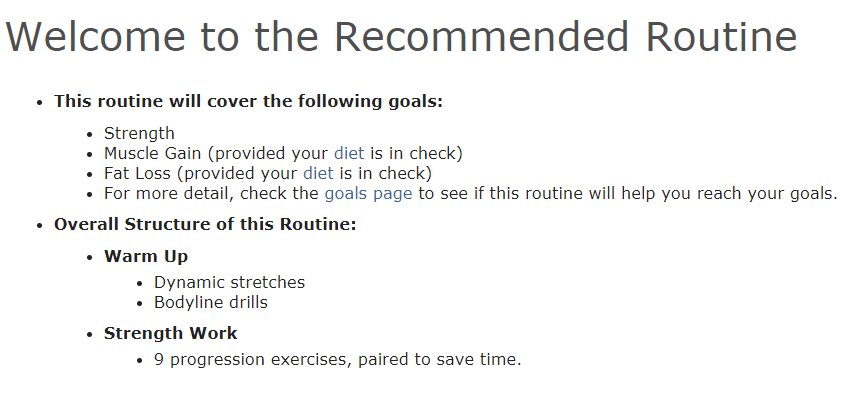The width and height of the screenshot is (853, 404).
Task: Click the bullet before Warm Up
Action: pos(90,258)
